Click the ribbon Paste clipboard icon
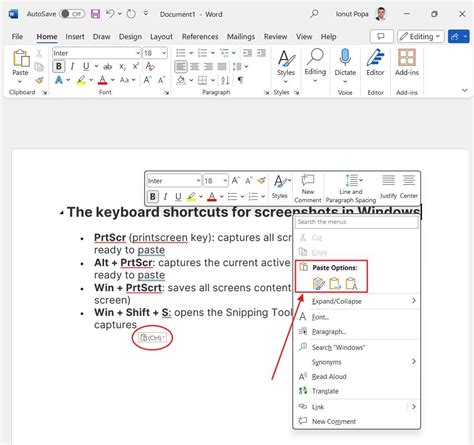The width and height of the screenshot is (474, 445). 21,58
